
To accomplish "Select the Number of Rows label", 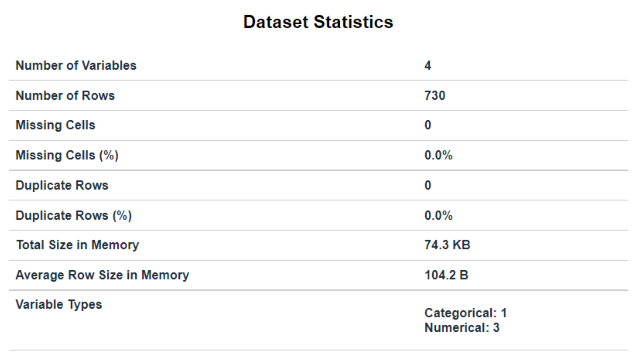I will click(65, 96).
